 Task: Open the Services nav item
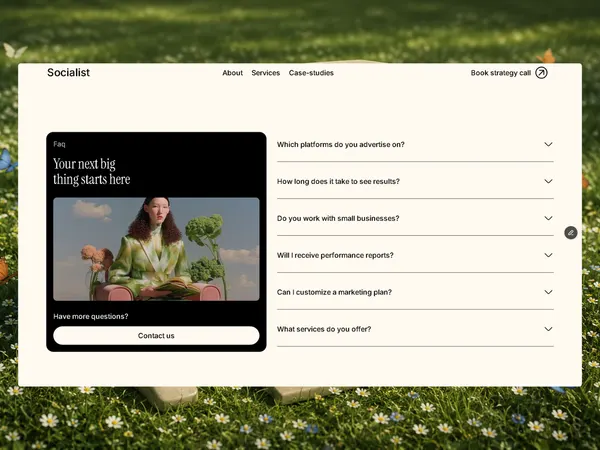[266, 73]
